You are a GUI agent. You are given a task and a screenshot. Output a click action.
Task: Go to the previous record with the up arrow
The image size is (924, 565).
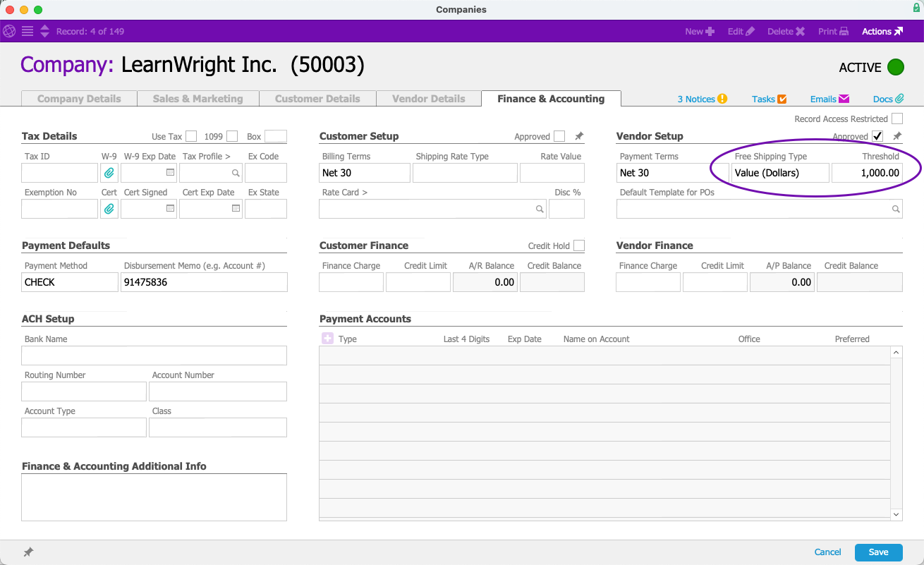pyautogui.click(x=44, y=28)
